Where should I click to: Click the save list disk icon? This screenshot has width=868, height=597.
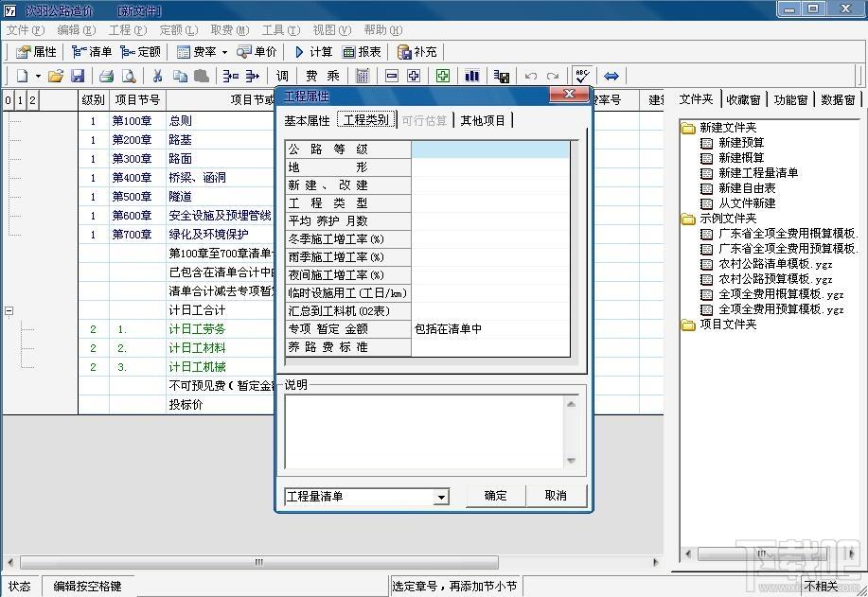point(502,76)
